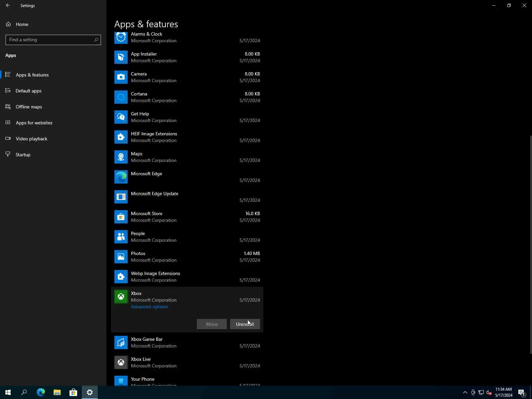Click Uninstall for the Xbox app

coord(245,324)
